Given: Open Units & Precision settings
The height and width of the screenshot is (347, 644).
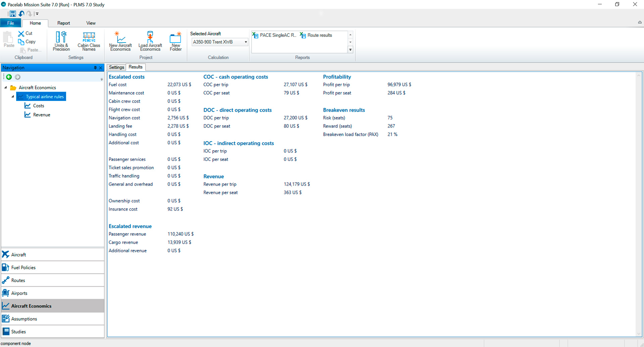Looking at the screenshot, I should tap(61, 41).
